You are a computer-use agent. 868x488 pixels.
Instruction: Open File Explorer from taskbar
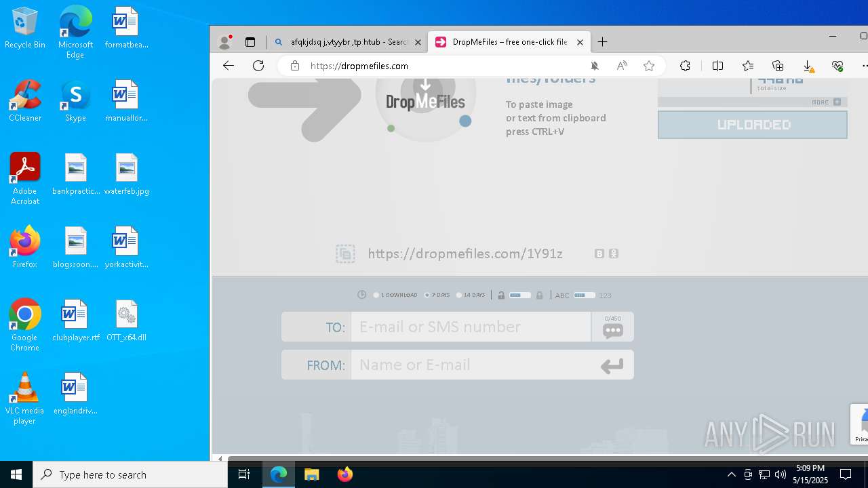(311, 474)
